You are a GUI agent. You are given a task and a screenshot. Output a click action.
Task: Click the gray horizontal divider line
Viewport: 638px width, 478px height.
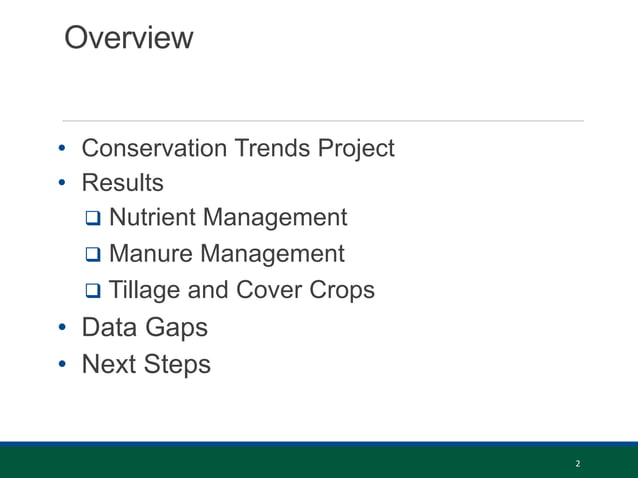pyautogui.click(x=323, y=121)
